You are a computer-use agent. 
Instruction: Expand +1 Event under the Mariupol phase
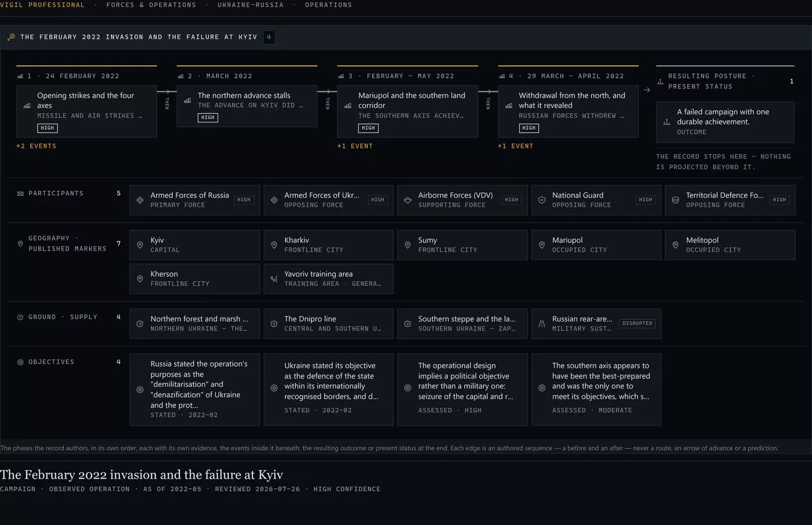[355, 146]
